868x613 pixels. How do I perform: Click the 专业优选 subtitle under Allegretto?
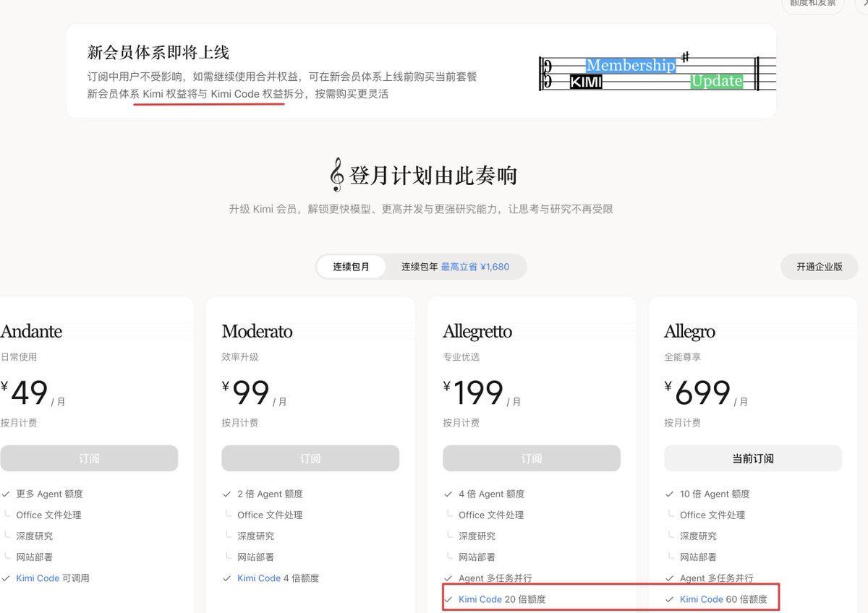point(461,357)
